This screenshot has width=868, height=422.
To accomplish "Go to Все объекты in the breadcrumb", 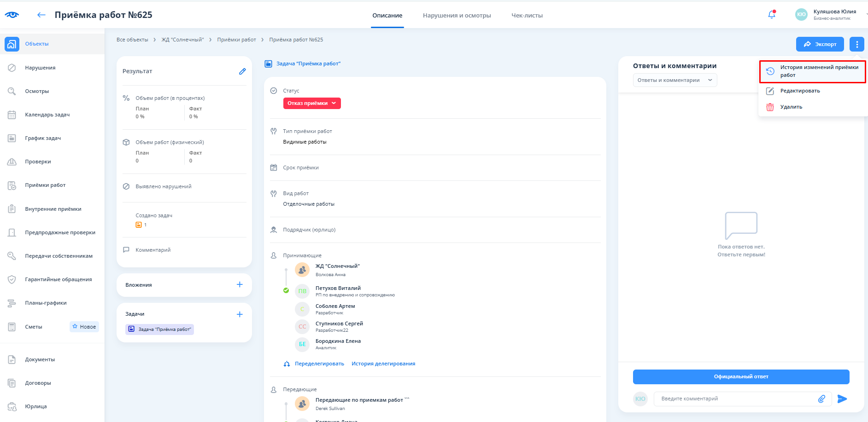I will [132, 40].
